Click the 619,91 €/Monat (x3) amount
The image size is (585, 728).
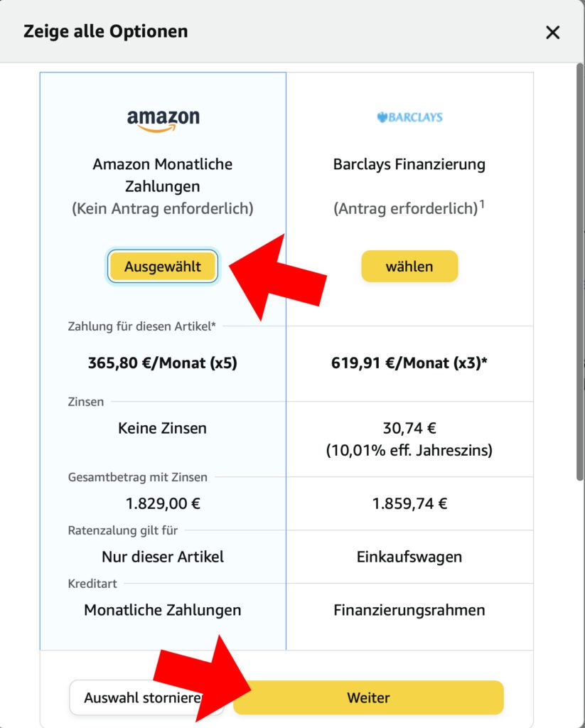409,363
